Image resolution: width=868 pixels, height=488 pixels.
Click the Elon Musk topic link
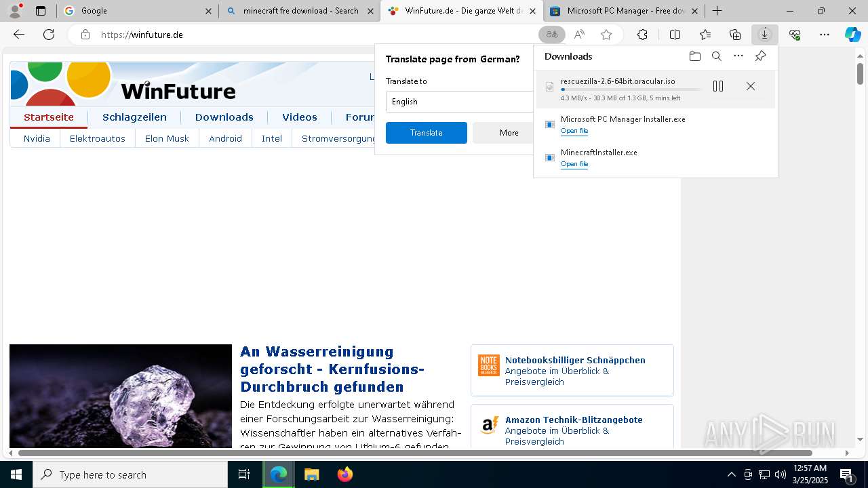click(x=167, y=138)
